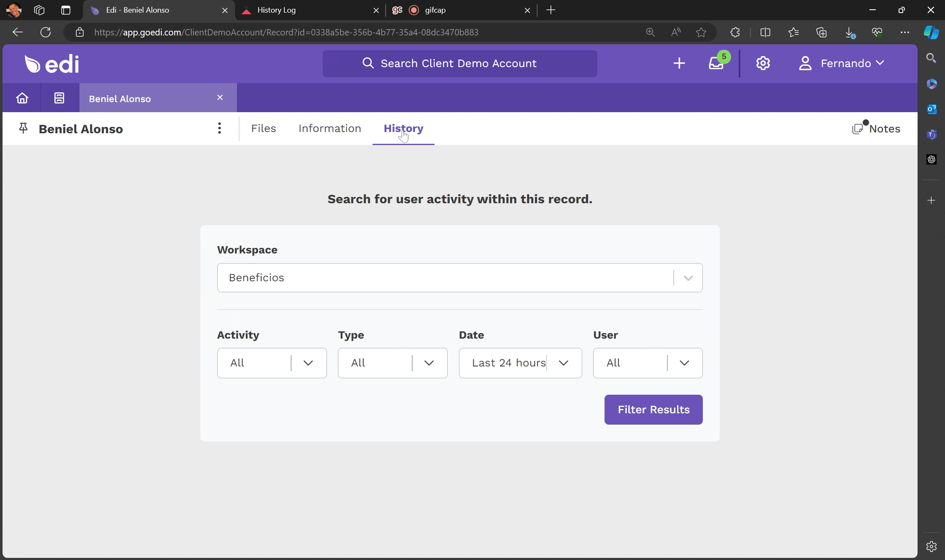Open Notes for this record

coord(876,129)
